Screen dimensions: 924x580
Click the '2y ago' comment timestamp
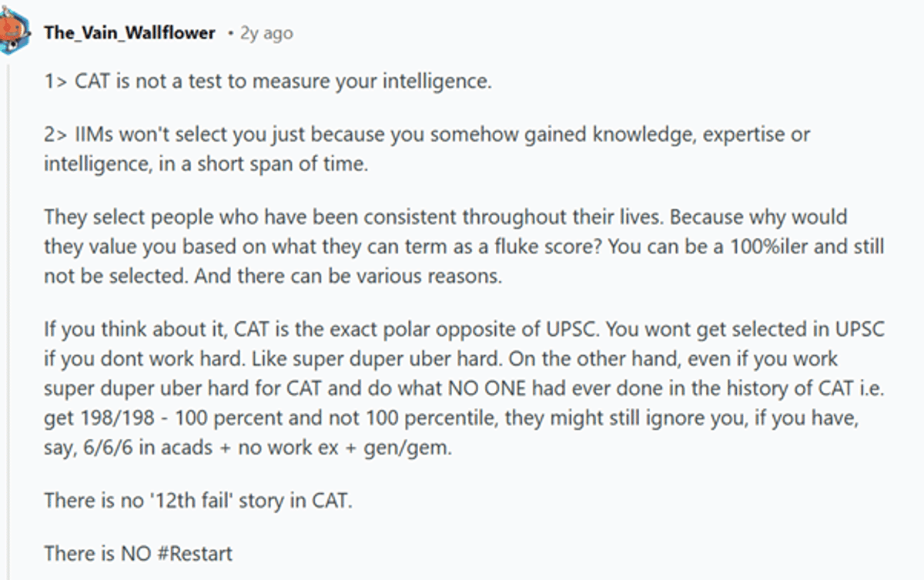pos(266,33)
